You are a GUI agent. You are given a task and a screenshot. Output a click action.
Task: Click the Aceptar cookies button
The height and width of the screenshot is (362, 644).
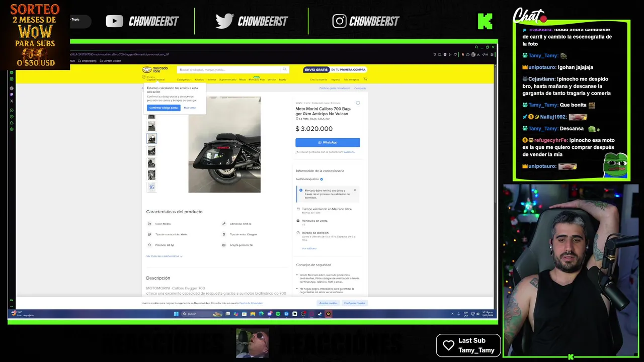(329, 303)
